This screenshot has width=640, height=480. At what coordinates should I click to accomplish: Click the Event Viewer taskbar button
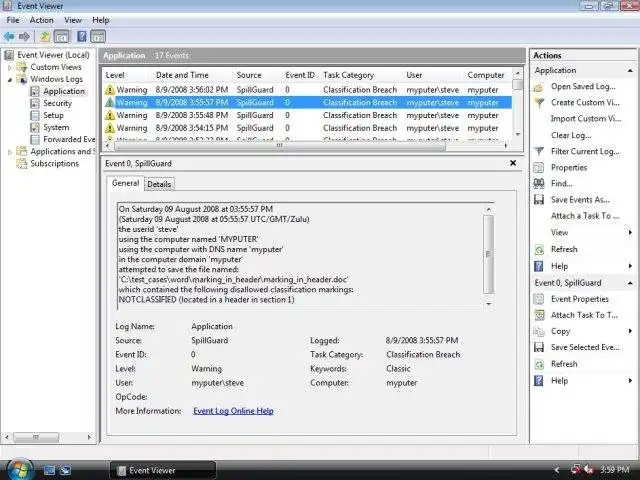tap(162, 471)
